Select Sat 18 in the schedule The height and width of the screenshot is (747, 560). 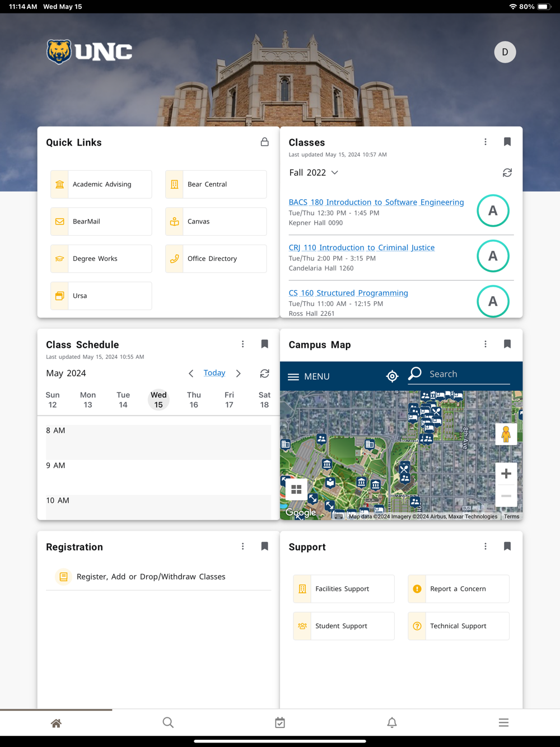[x=264, y=400]
